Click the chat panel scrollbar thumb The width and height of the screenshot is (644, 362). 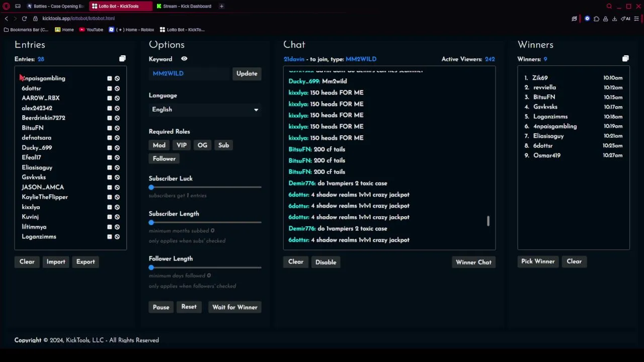click(488, 221)
